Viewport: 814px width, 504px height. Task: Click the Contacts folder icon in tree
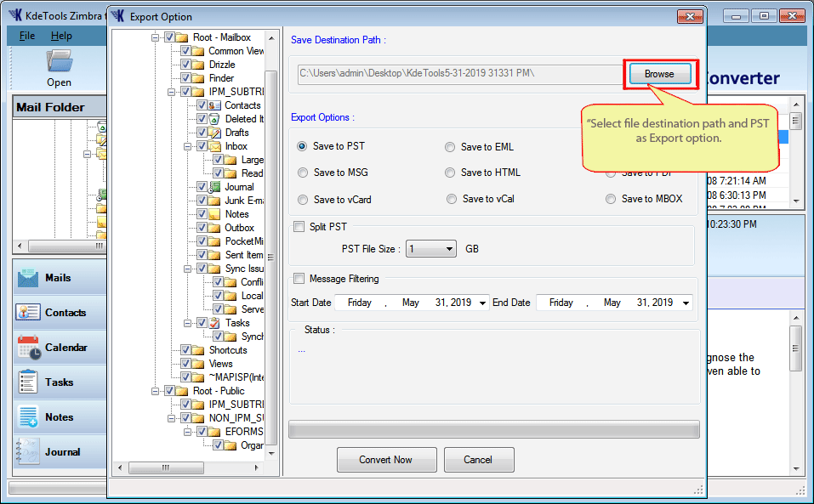[214, 105]
